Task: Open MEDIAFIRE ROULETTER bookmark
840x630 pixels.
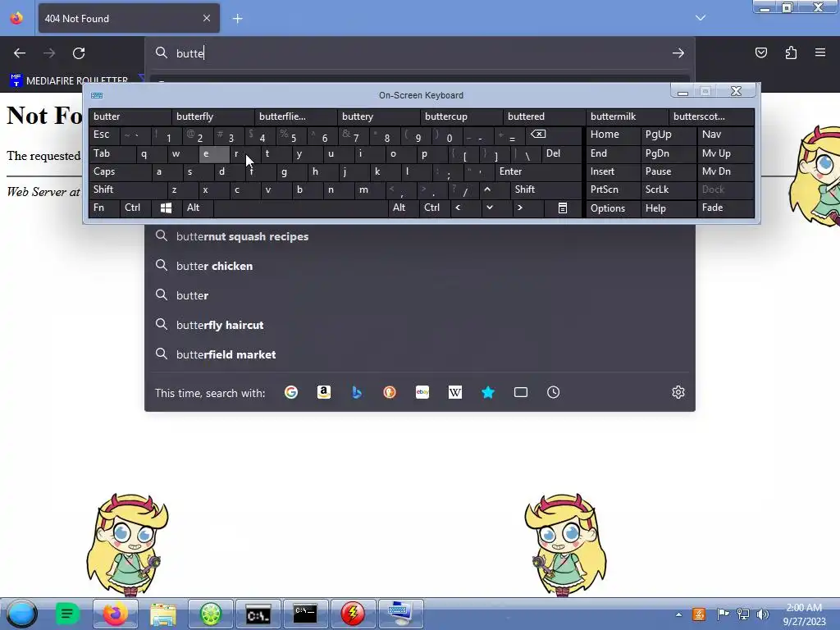Action: [69, 80]
